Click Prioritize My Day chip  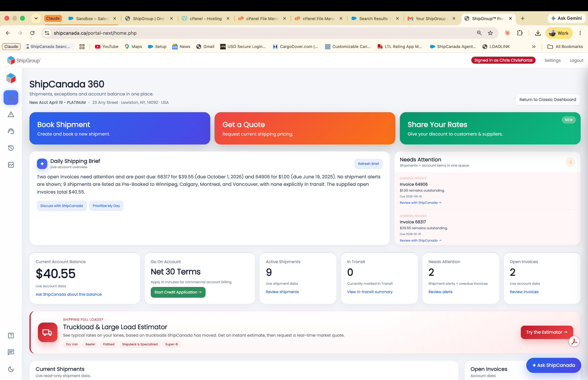point(106,206)
